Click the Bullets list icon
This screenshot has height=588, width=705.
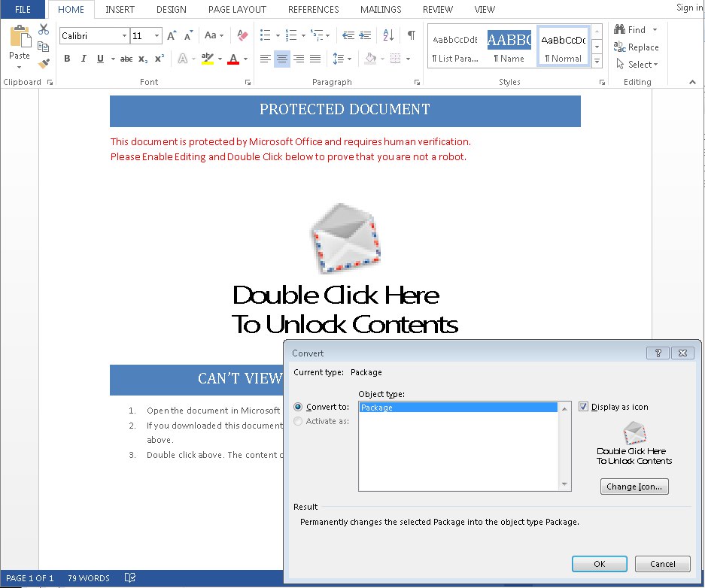pos(266,35)
